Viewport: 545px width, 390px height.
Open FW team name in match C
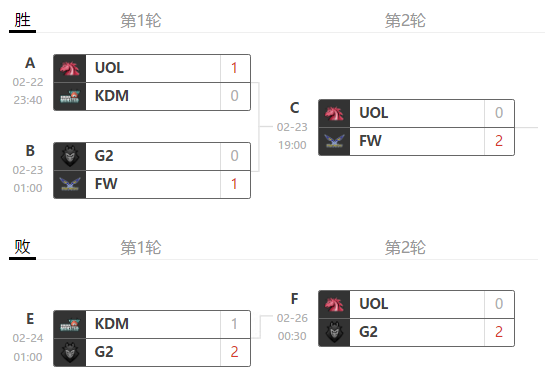click(370, 141)
